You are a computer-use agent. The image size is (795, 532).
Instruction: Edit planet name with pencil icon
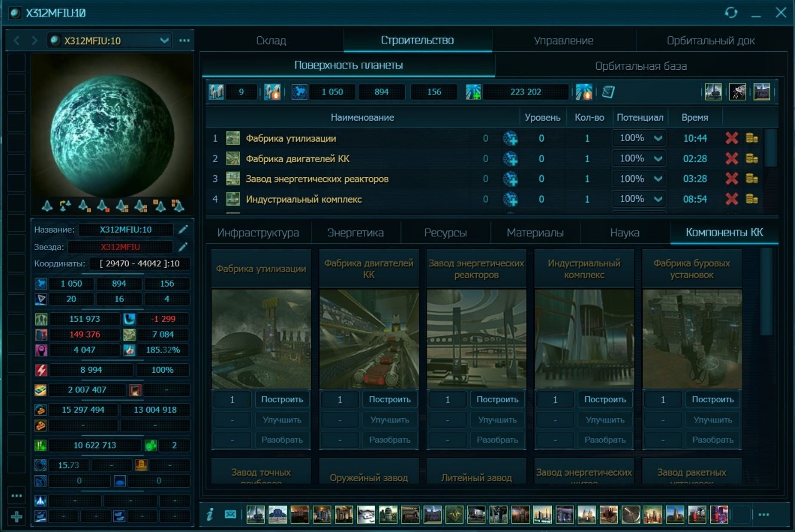click(x=183, y=229)
